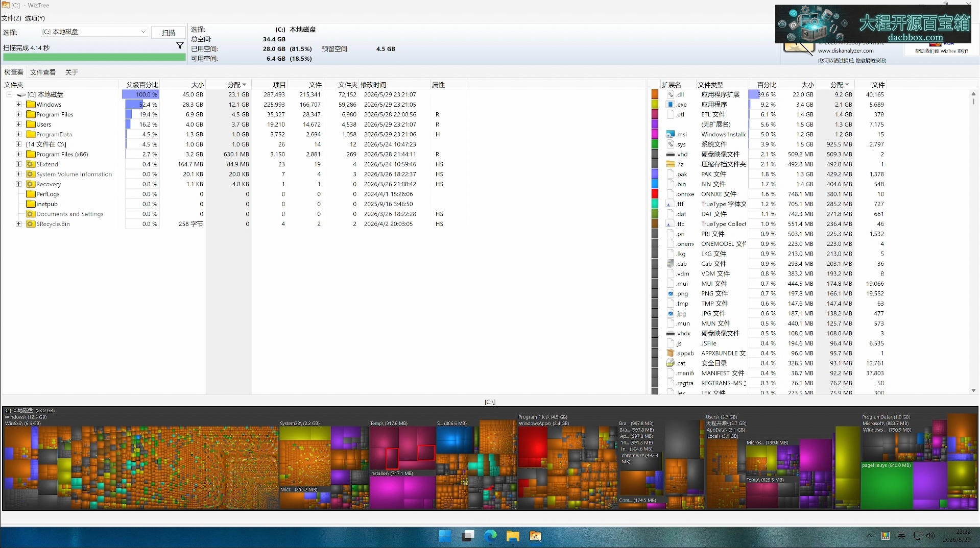Click the 扫描 scan button
The width and height of the screenshot is (980, 548).
pos(169,32)
